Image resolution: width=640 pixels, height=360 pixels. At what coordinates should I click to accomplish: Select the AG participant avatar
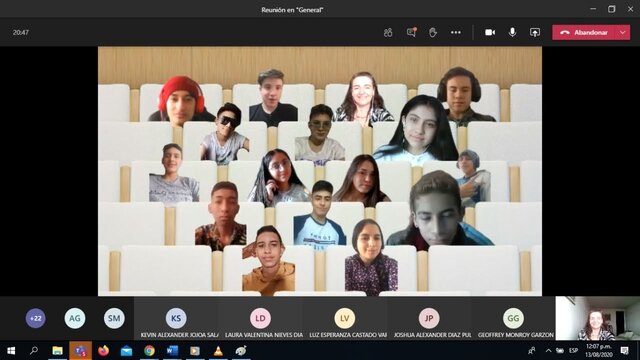click(75, 318)
